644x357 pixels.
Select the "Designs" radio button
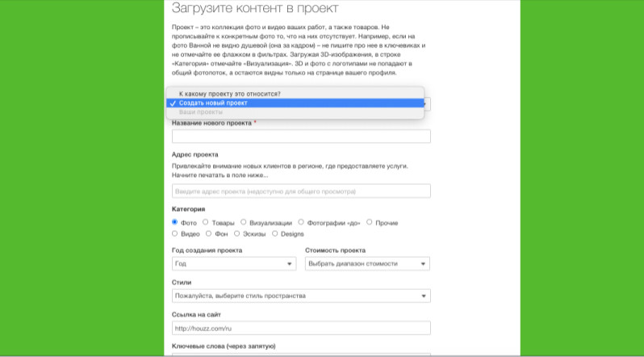[275, 233]
